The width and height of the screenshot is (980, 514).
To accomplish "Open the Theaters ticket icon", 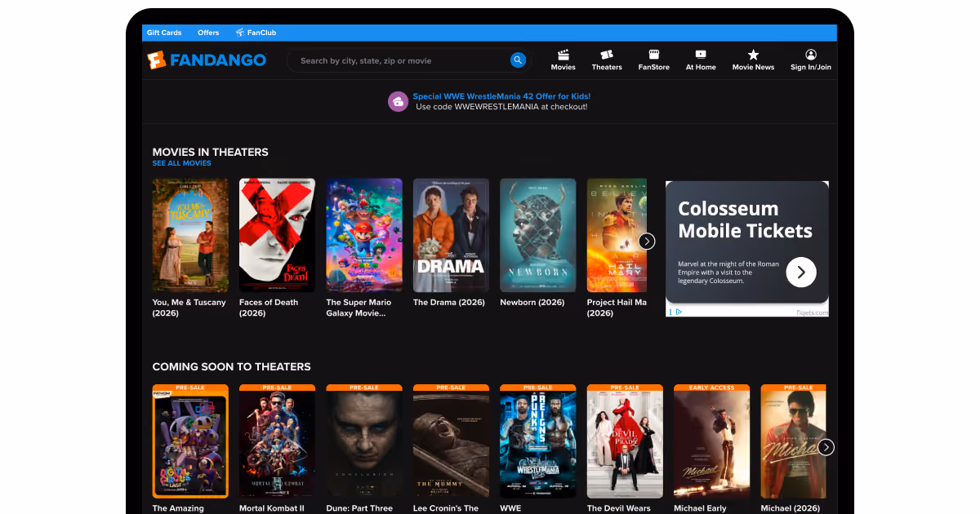I will [x=607, y=55].
